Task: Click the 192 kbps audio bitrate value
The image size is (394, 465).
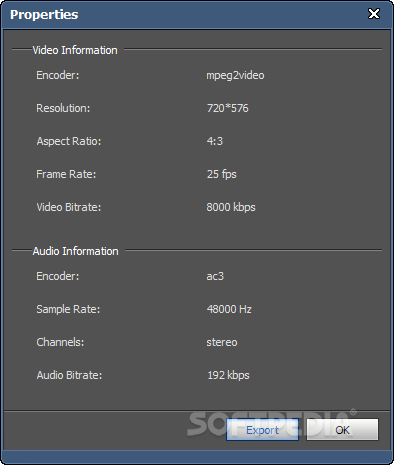Action: (x=229, y=375)
